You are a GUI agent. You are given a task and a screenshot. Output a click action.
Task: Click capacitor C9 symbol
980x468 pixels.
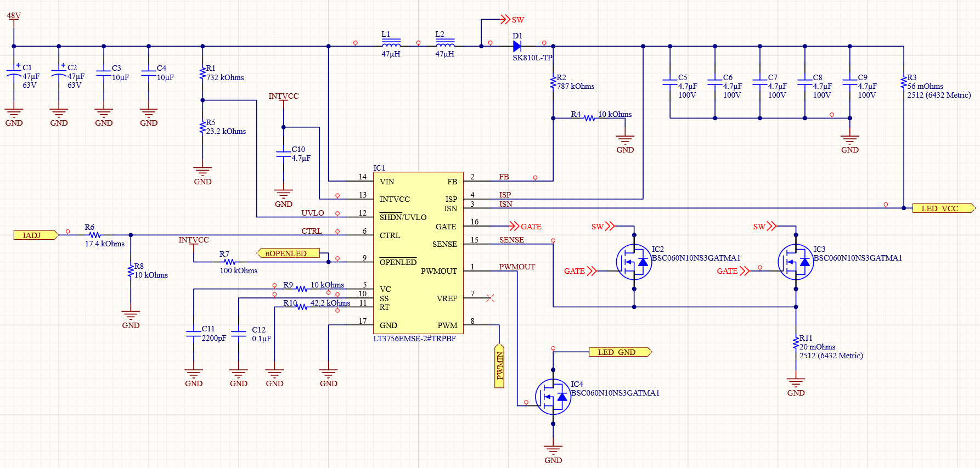pos(850,82)
